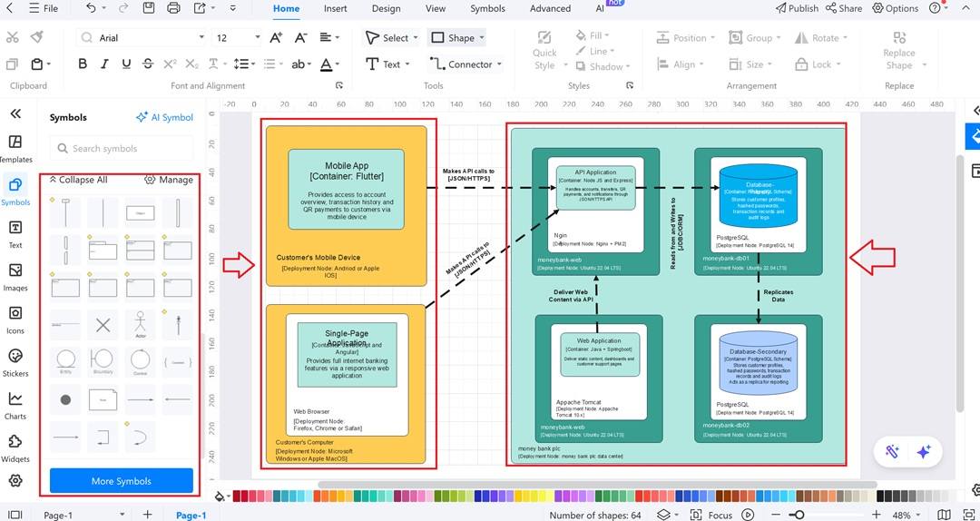This screenshot has height=521, width=980.
Task: Click the horizontal scrollbar below the canvas
Action: (x=597, y=484)
